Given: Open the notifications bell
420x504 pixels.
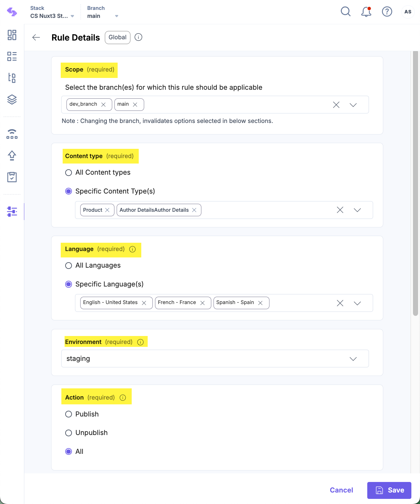Looking at the screenshot, I should click(x=366, y=12).
